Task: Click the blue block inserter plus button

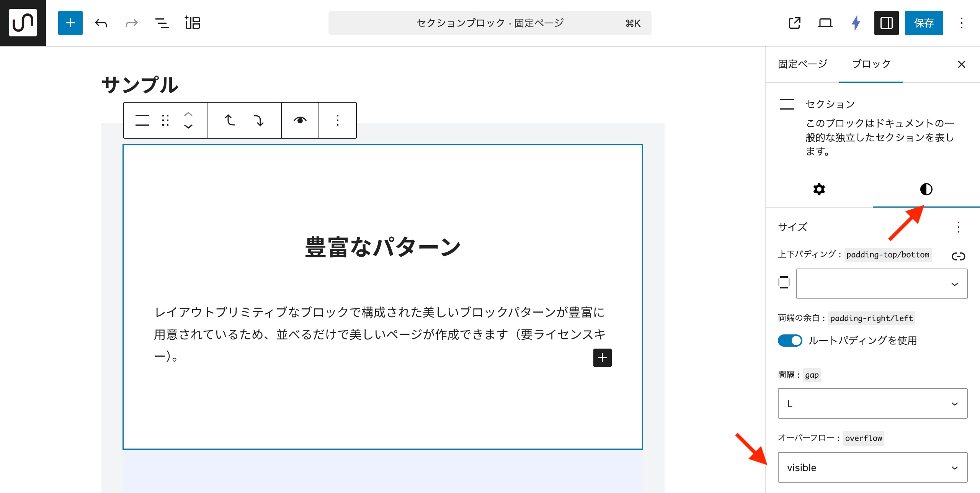Action: click(x=70, y=23)
